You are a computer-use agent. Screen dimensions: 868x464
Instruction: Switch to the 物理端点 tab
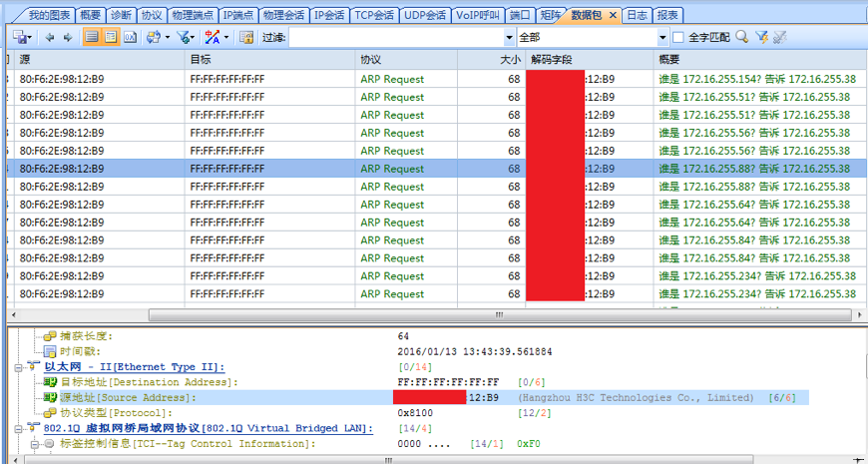click(193, 15)
